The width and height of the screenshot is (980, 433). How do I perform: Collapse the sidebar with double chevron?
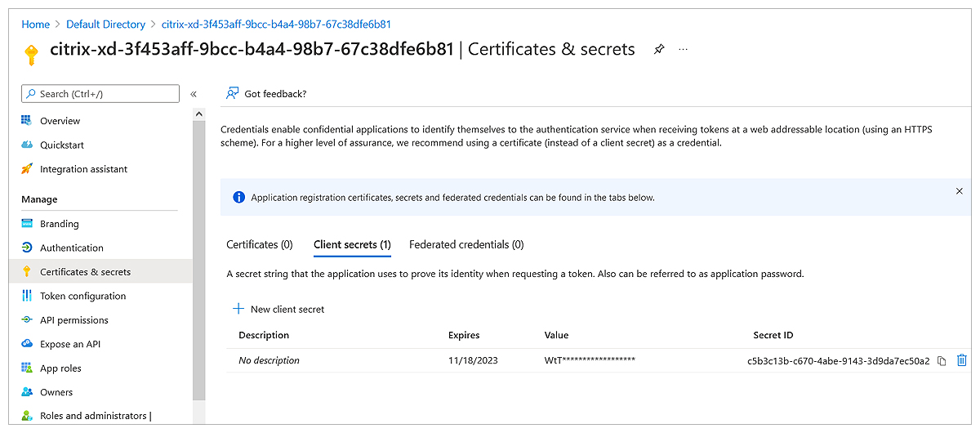(x=194, y=94)
